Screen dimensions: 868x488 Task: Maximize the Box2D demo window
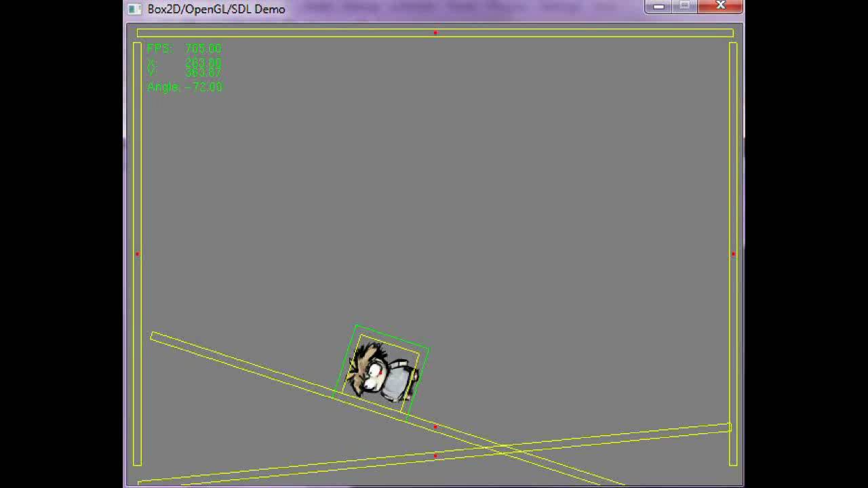tap(685, 7)
